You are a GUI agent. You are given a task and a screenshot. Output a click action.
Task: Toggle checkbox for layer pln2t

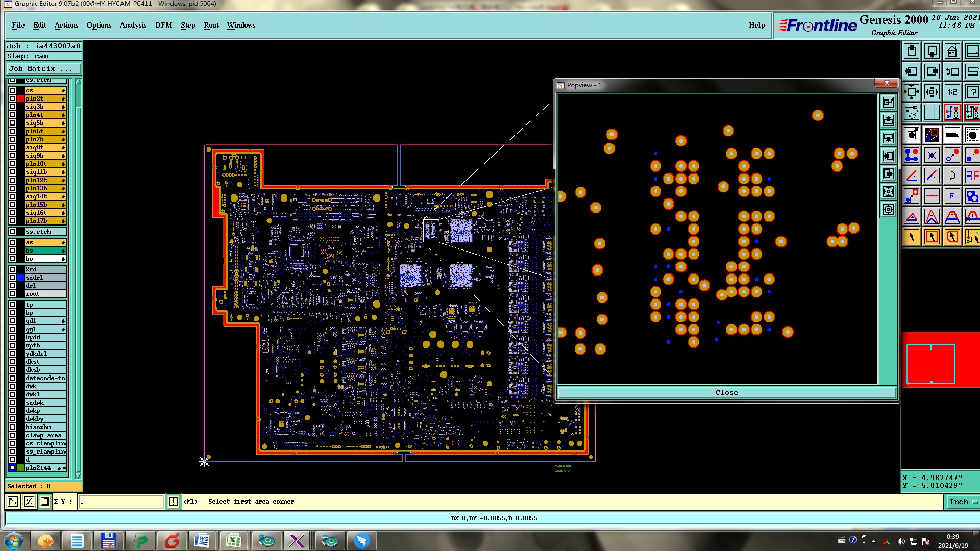(x=12, y=98)
